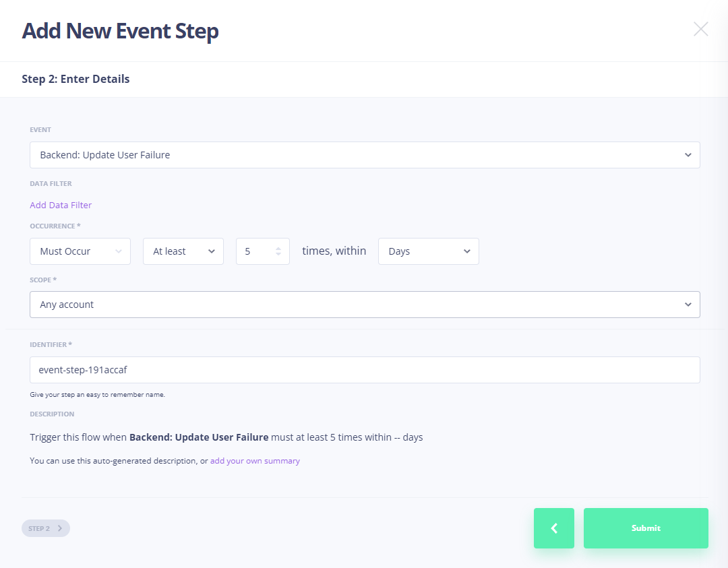Close the Add New Event Step dialog
Screen dimensions: 728x568
point(700,29)
